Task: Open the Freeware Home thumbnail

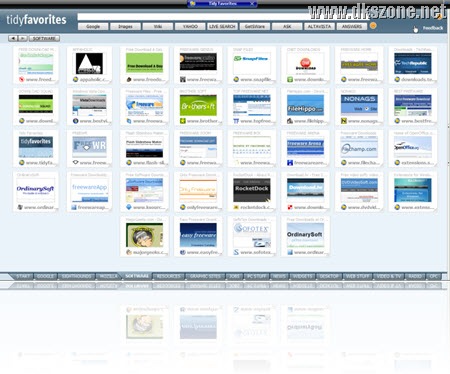Action: tap(359, 64)
